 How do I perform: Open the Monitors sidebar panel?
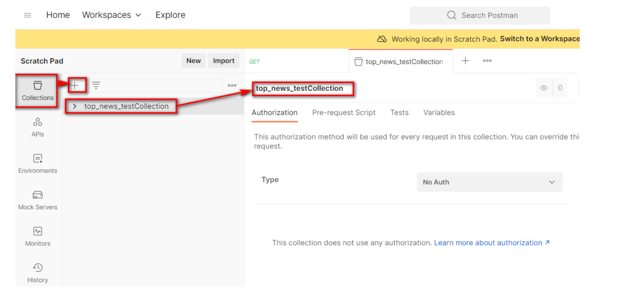tap(38, 237)
